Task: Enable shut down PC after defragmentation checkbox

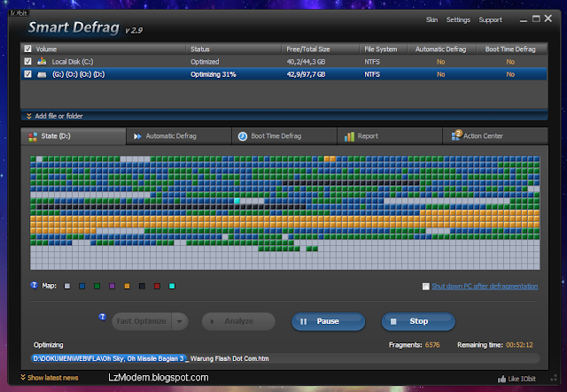Action: click(x=425, y=286)
